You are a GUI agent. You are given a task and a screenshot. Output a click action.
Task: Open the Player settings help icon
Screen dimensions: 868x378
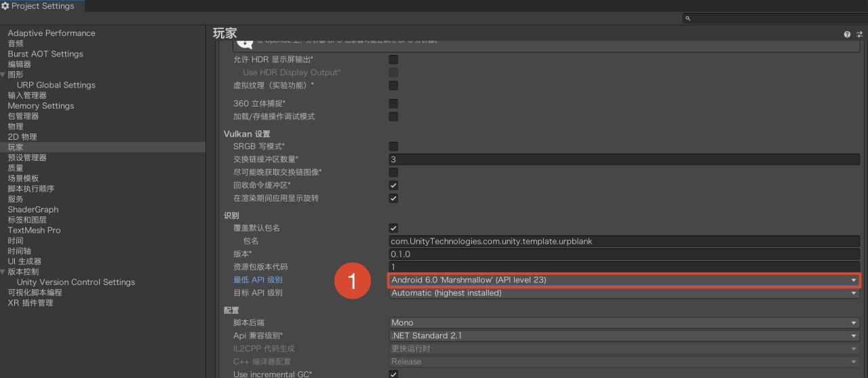click(x=847, y=34)
